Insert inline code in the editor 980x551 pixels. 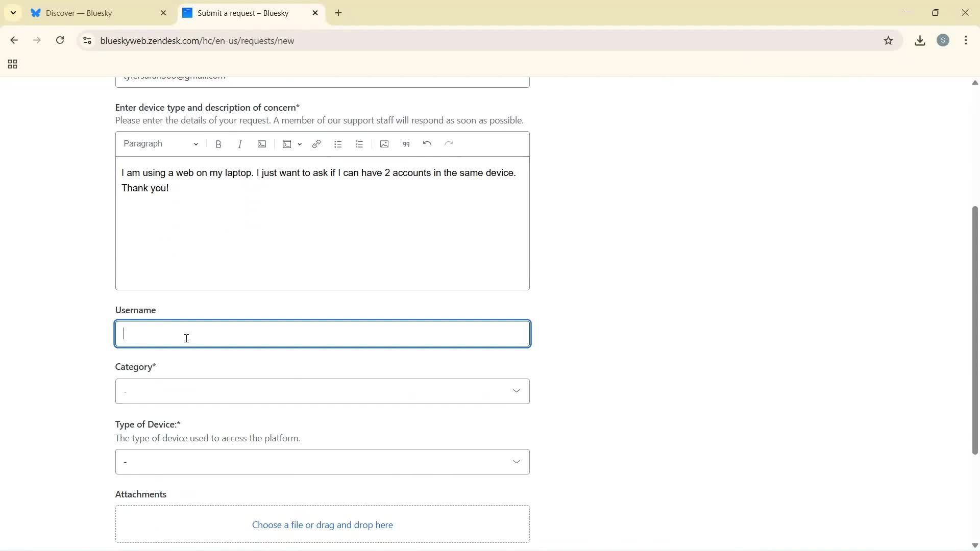click(262, 144)
